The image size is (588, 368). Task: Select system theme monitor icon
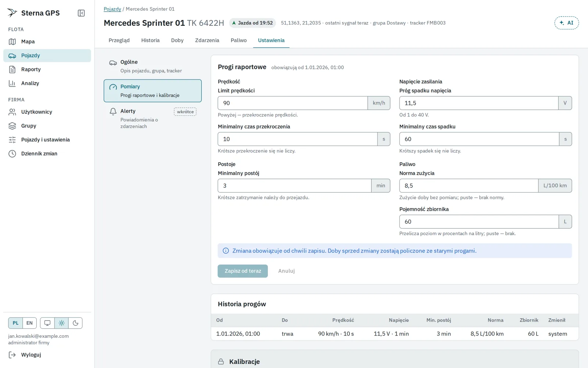tap(47, 323)
